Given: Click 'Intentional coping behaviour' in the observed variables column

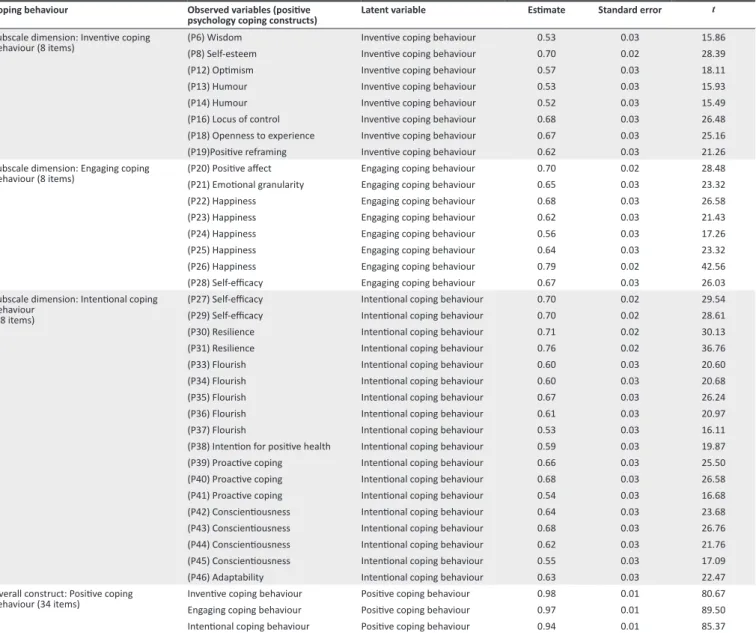Looking at the screenshot, I should pyautogui.click(x=248, y=627).
